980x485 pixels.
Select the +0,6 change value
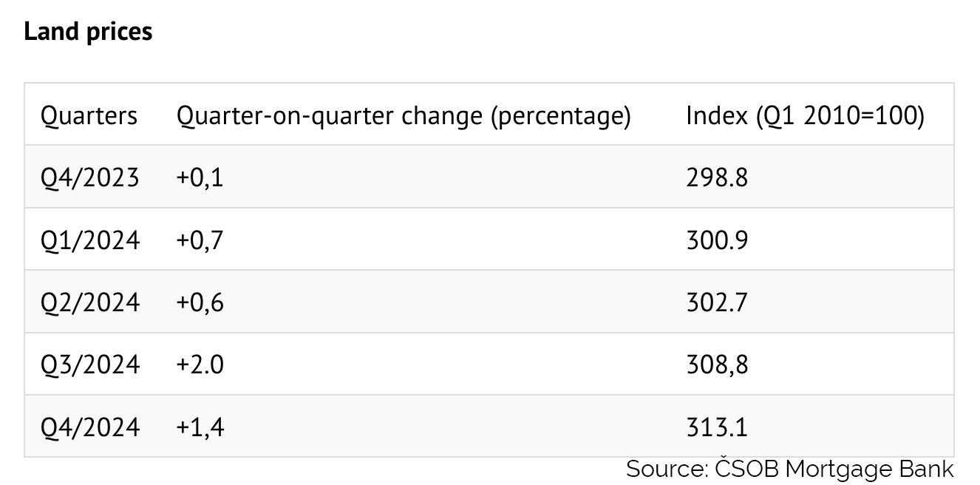(200, 302)
